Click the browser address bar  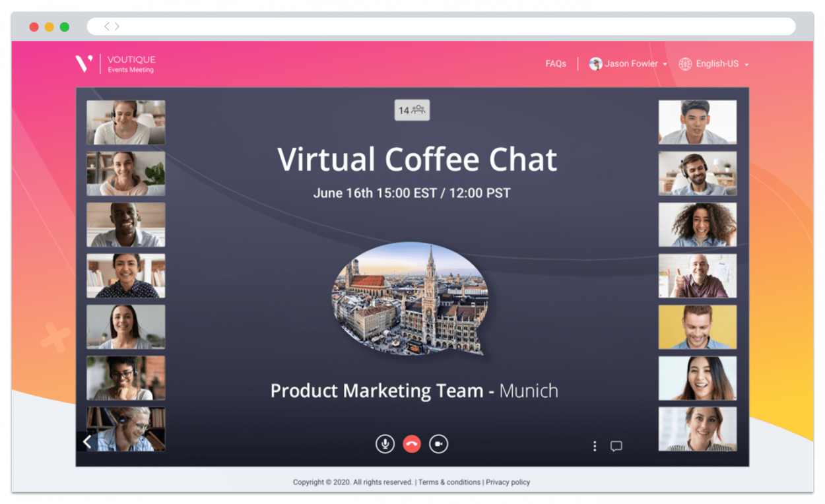[x=441, y=26]
